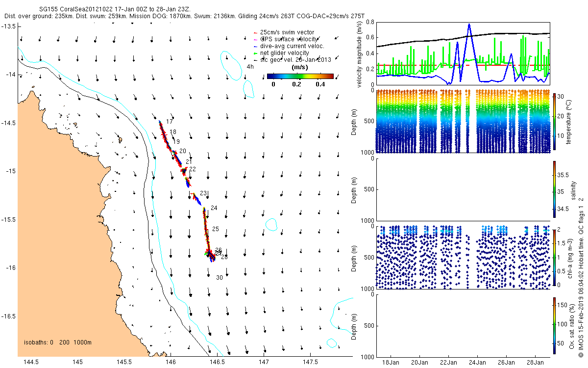
Task: Click latitude tick '-16' on the map axis
Action: (x=10, y=268)
